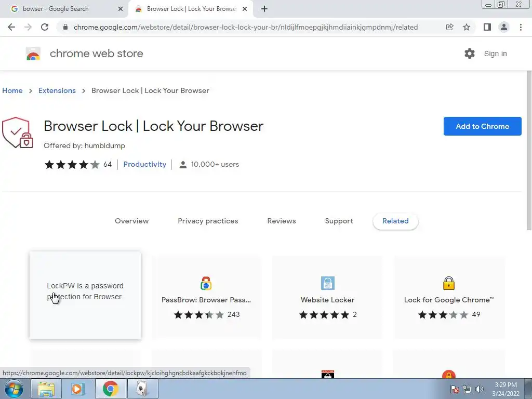Select the Related tab
Viewport: 532px width, 399px height.
pos(395,221)
